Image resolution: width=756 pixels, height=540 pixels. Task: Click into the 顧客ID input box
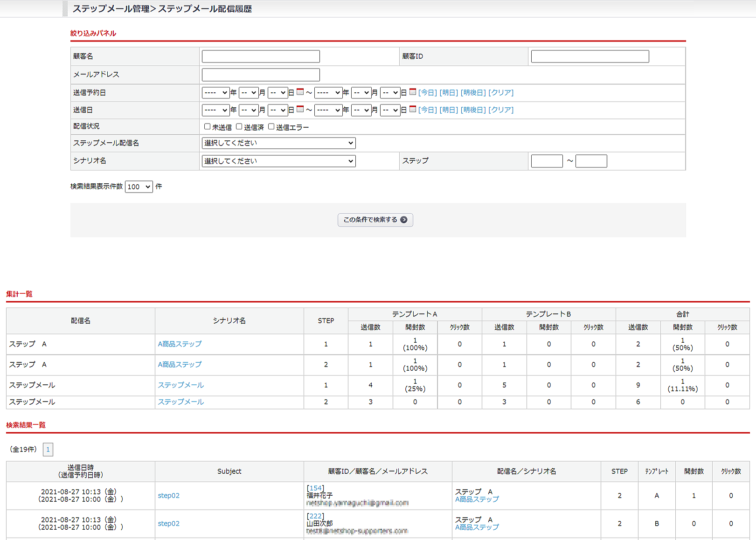pyautogui.click(x=590, y=56)
